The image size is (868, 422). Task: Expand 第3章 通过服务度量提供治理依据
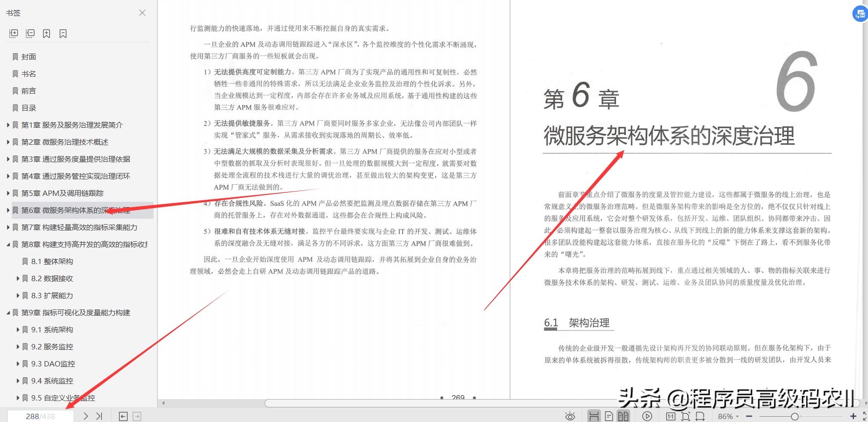(8, 159)
